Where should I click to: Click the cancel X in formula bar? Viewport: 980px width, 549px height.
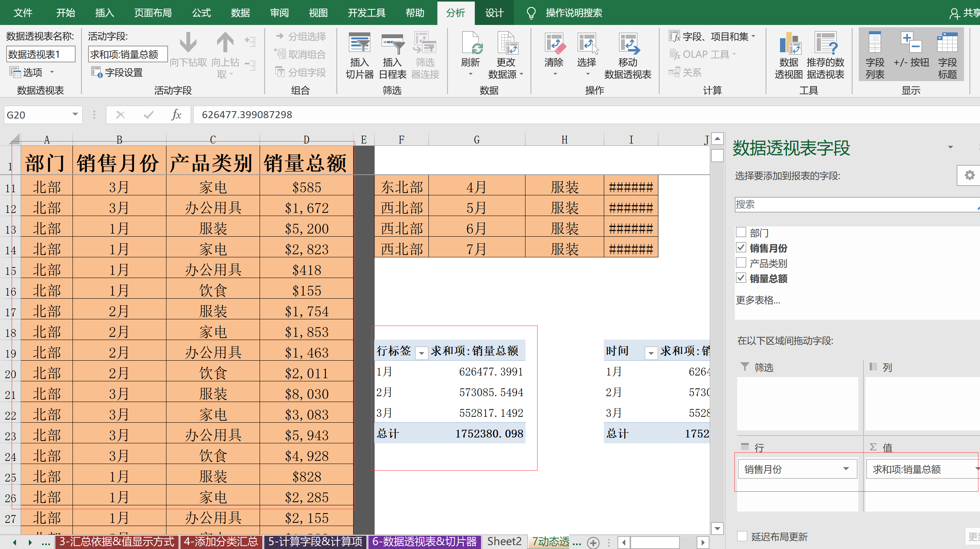120,115
